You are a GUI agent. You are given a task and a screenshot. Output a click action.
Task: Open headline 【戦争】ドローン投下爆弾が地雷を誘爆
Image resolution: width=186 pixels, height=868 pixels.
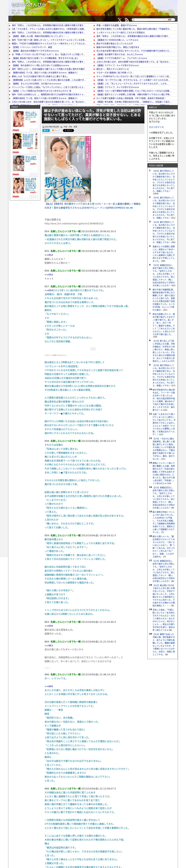[134, 91]
